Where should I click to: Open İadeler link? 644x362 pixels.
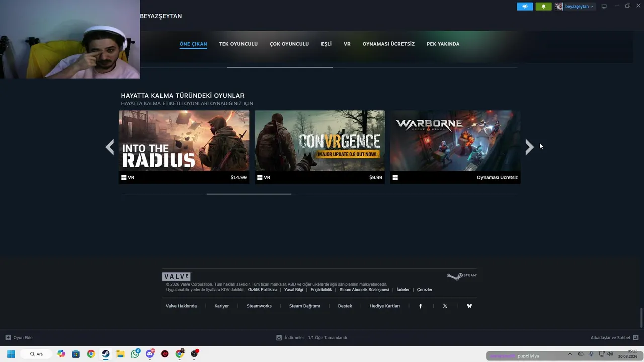click(x=403, y=290)
